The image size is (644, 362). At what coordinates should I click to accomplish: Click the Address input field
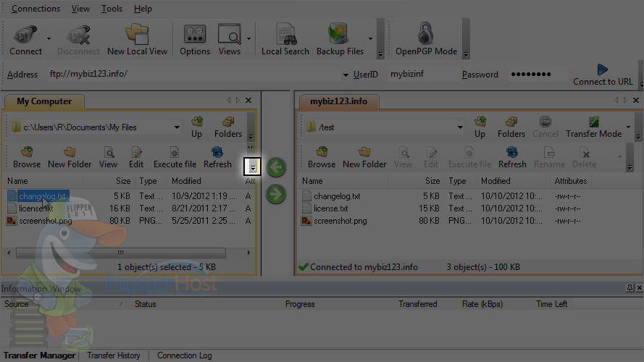193,75
